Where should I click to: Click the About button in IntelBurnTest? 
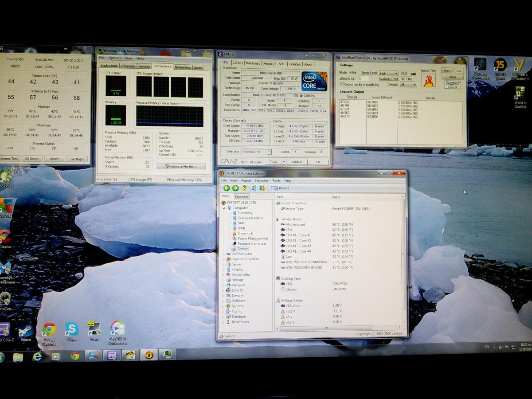point(452,77)
